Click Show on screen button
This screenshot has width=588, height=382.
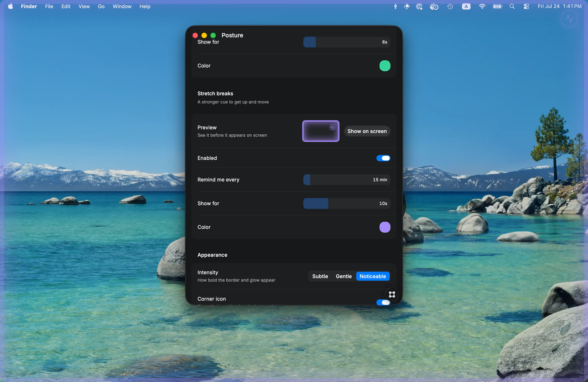(x=367, y=131)
